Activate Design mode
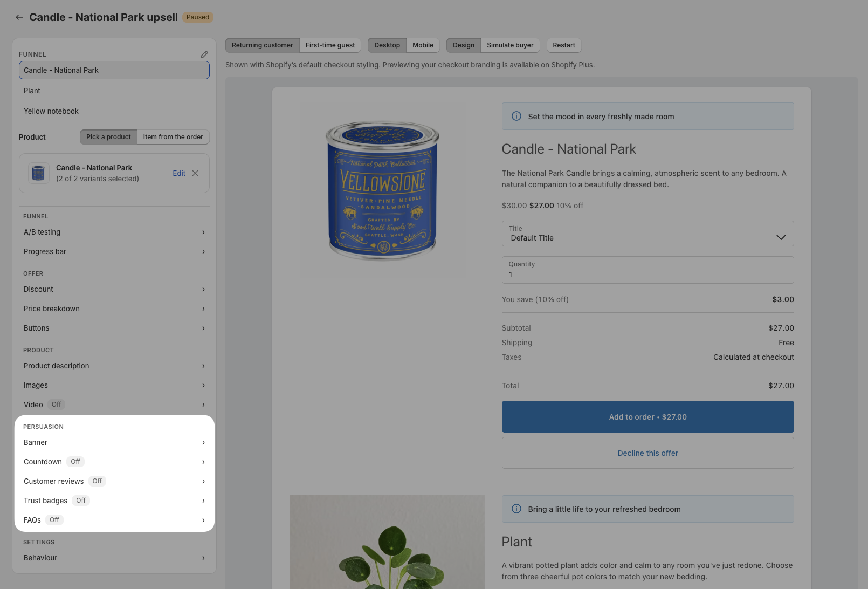Viewport: 868px width, 589px height. 464,45
